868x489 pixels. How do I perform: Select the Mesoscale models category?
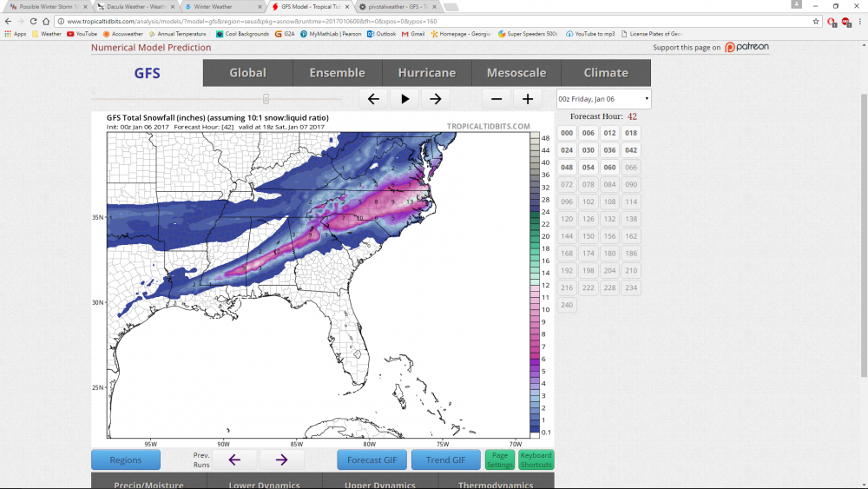(x=516, y=73)
